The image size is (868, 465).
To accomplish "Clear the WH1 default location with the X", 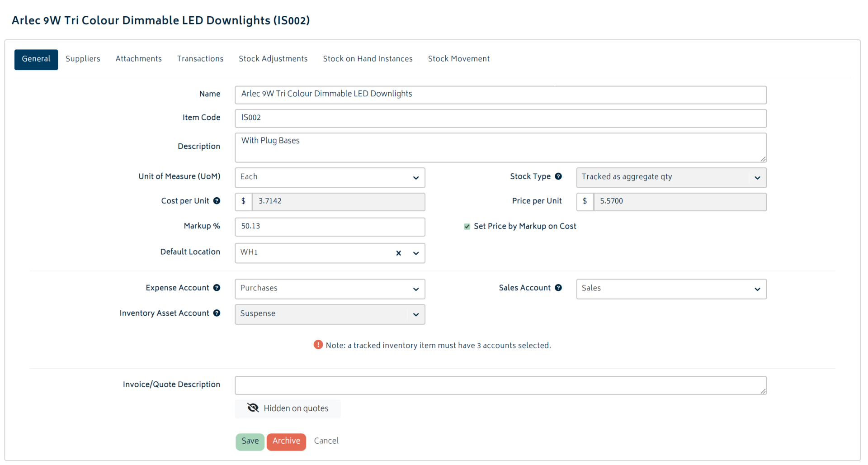I will click(398, 253).
